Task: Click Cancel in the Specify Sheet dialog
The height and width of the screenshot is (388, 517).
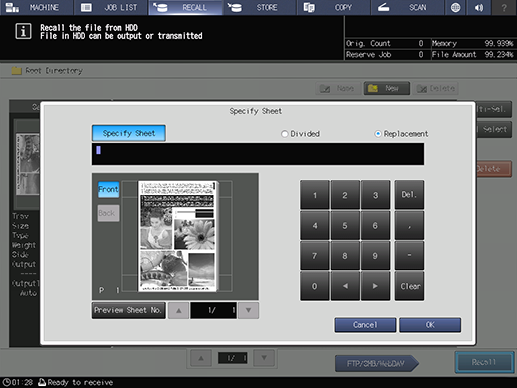Action: point(365,325)
